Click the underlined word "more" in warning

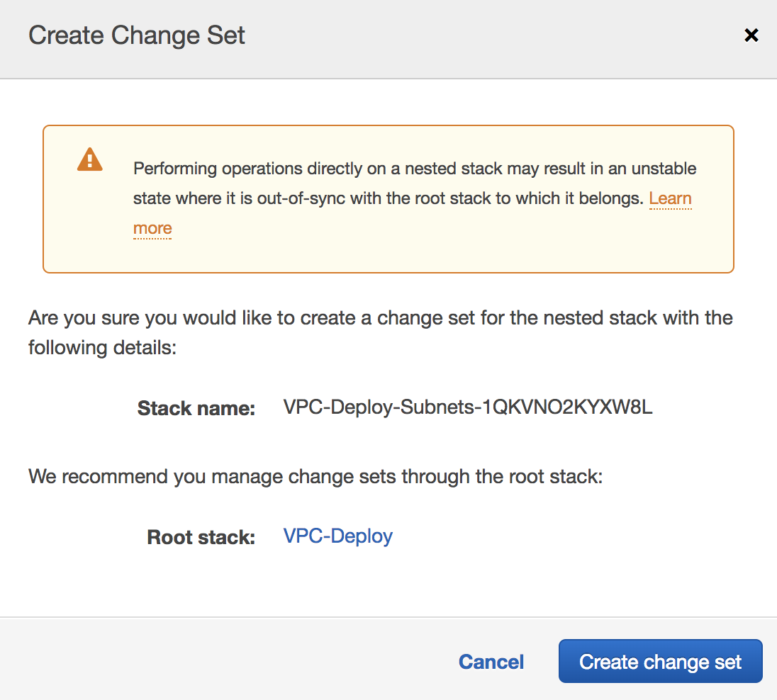click(152, 228)
